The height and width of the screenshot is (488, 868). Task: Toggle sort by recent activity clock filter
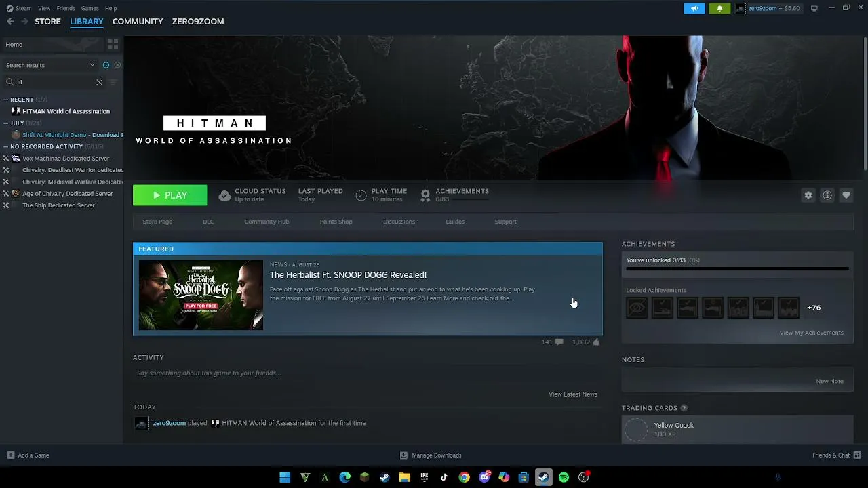point(106,65)
